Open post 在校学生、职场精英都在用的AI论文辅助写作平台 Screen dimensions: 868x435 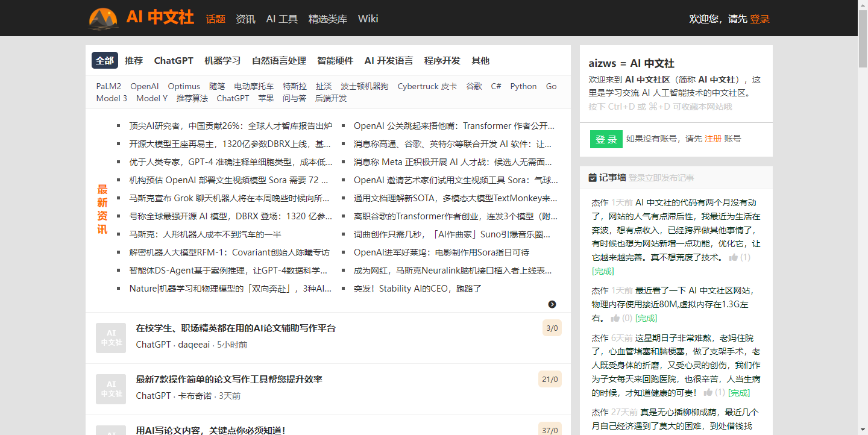click(236, 328)
